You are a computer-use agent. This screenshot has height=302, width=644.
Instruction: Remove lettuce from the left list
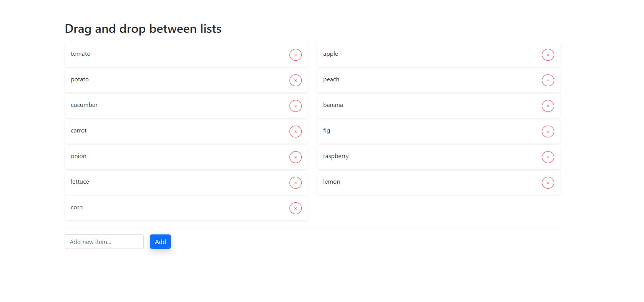[x=295, y=183]
